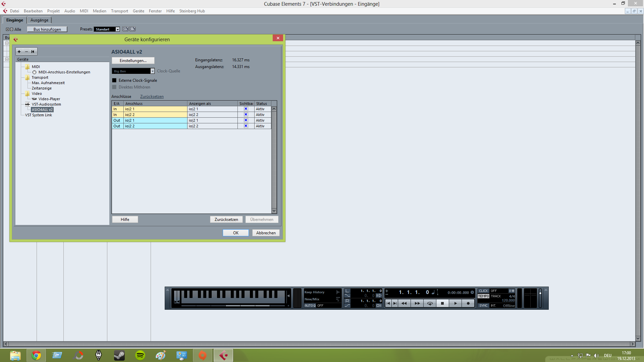Switch to the Ausgänge tab
Viewport: 644px width, 362px height.
click(39, 20)
